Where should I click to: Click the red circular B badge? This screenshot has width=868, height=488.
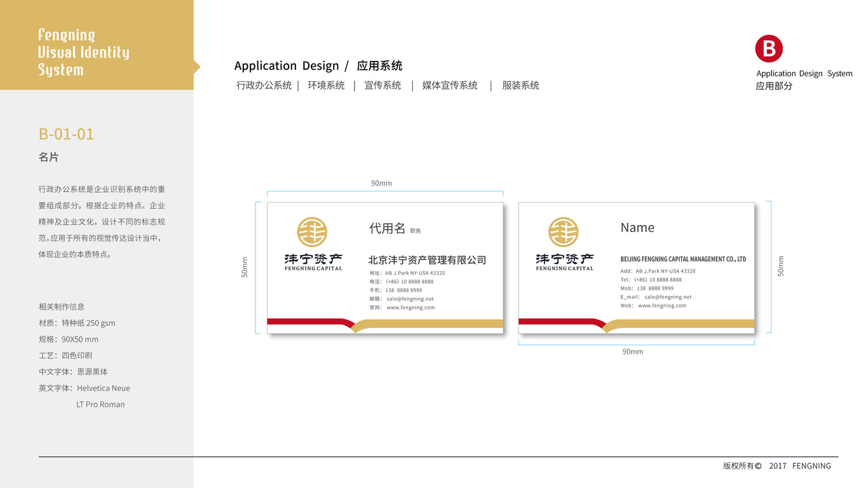pyautogui.click(x=769, y=49)
